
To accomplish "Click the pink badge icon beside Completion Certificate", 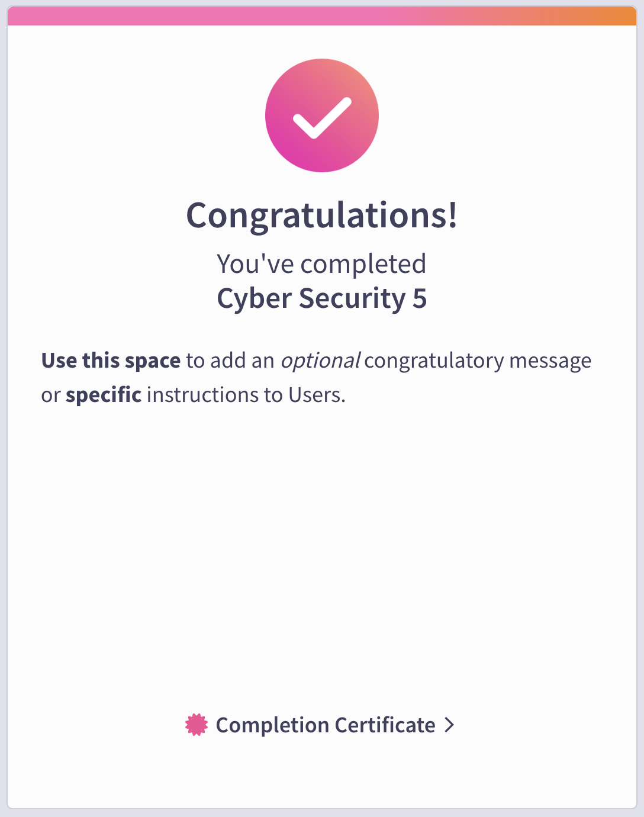I will point(197,725).
